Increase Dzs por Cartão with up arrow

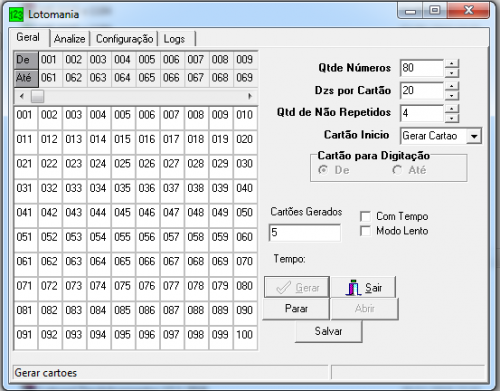coord(452,86)
